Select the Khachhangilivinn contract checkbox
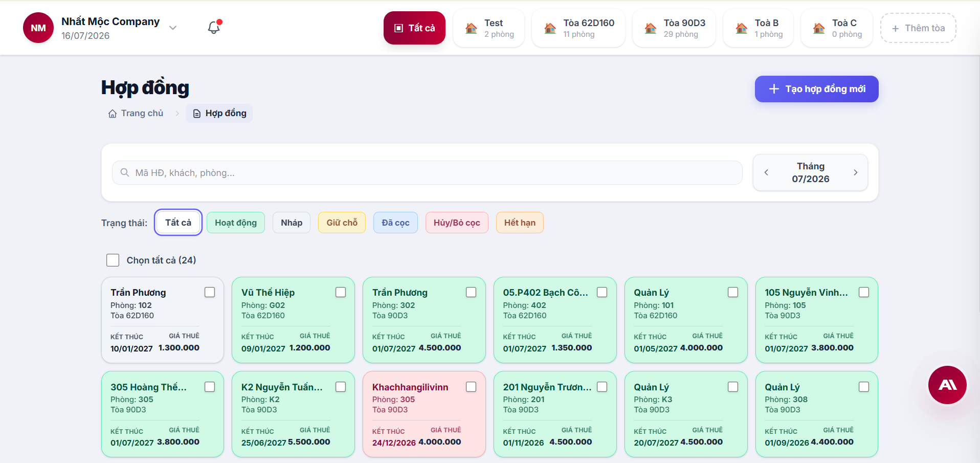The width and height of the screenshot is (980, 463). coord(471,387)
